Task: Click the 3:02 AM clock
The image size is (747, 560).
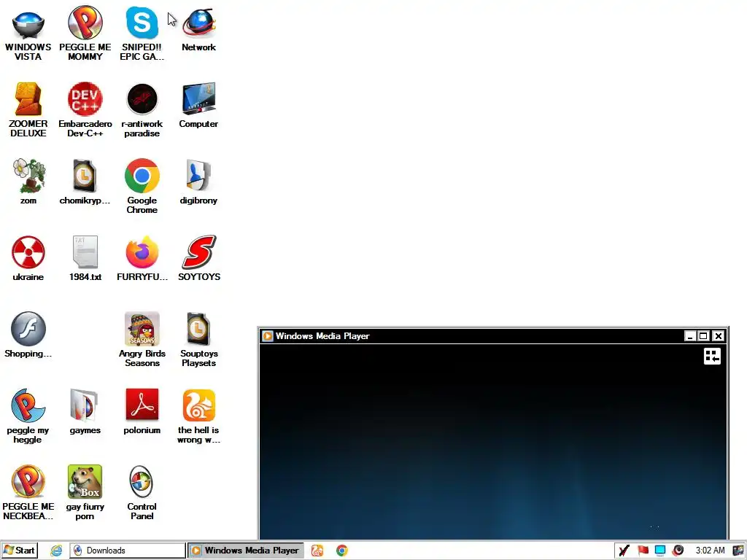Action: click(x=710, y=551)
